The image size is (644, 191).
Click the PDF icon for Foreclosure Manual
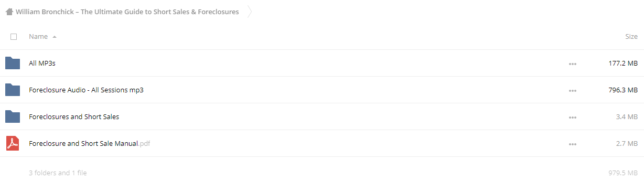click(x=13, y=143)
